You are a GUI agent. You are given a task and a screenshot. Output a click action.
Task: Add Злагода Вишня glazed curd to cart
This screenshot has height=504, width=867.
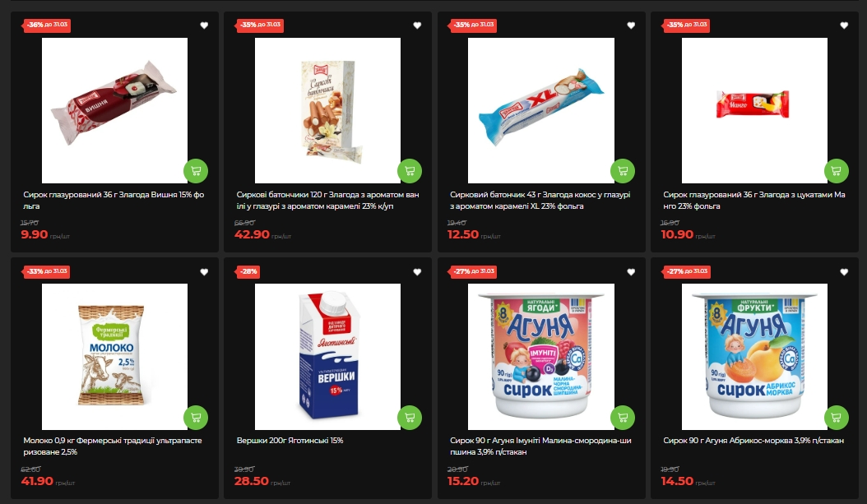(x=196, y=171)
